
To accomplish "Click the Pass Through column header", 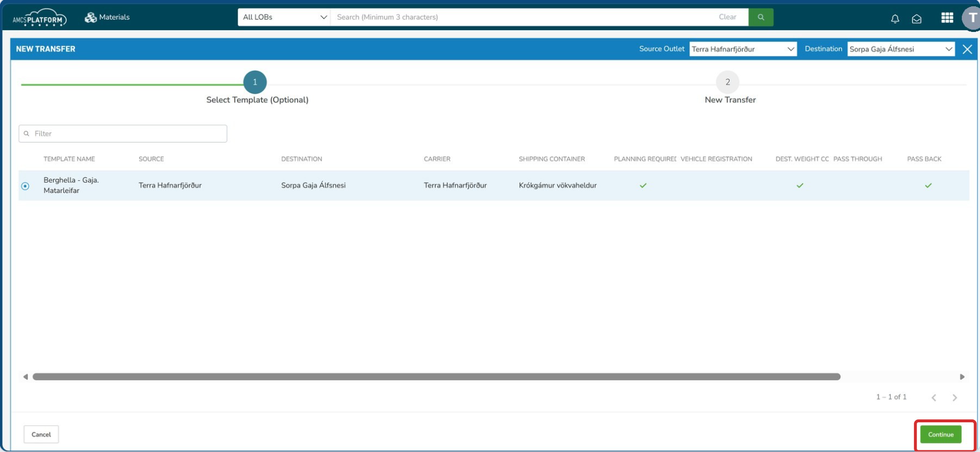I will [857, 159].
